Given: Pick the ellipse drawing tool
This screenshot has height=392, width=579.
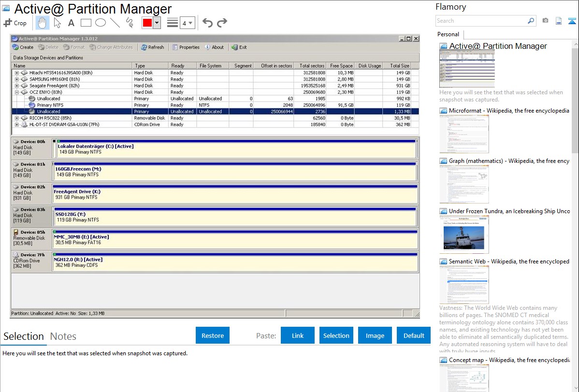Looking at the screenshot, I should click(x=101, y=23).
